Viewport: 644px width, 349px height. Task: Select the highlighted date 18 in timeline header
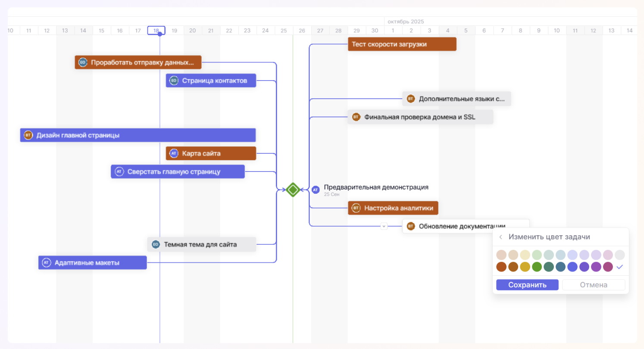tap(156, 31)
